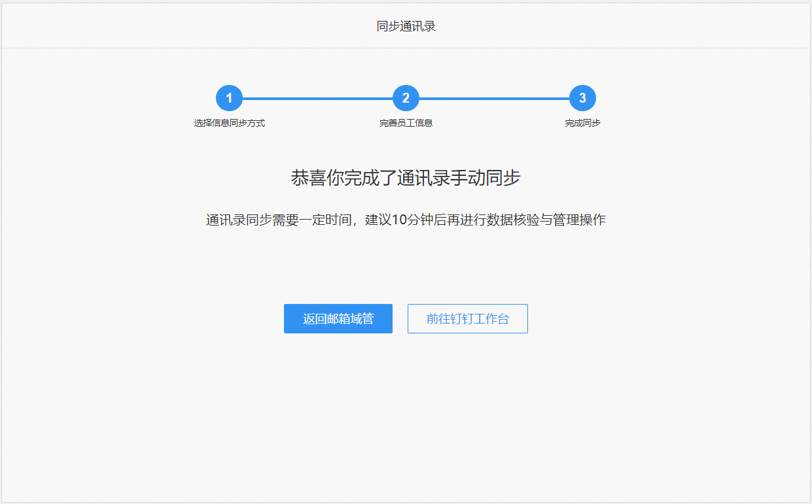812x504 pixels.
Task: Click progress line between steps 2 and 3
Action: point(494,99)
